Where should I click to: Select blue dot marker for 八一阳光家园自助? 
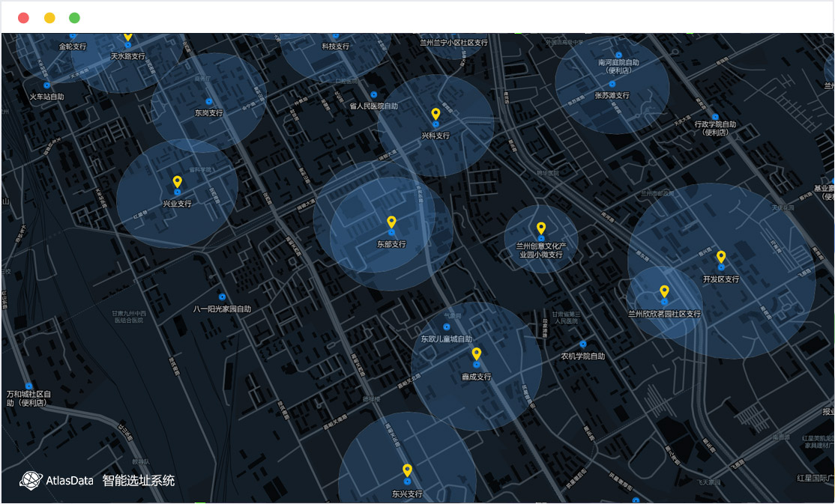pyautogui.click(x=222, y=297)
